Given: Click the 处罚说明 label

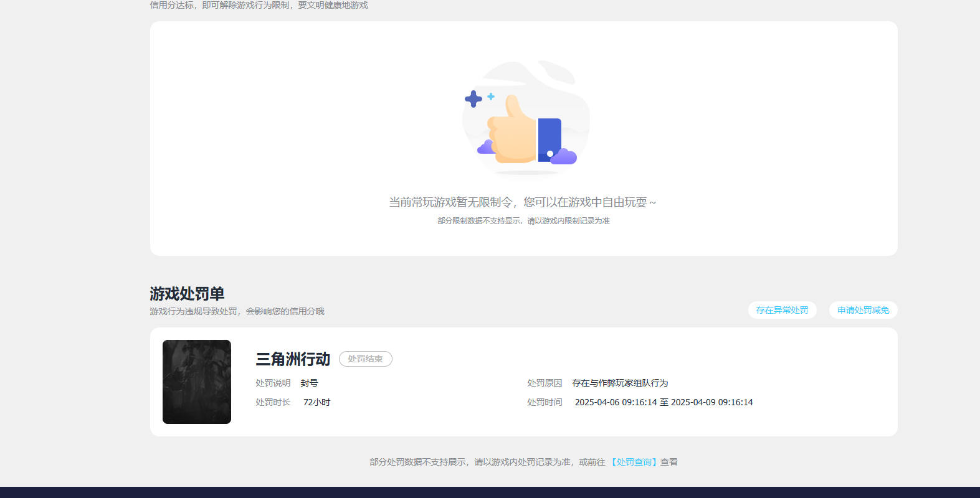Looking at the screenshot, I should click(x=273, y=383).
